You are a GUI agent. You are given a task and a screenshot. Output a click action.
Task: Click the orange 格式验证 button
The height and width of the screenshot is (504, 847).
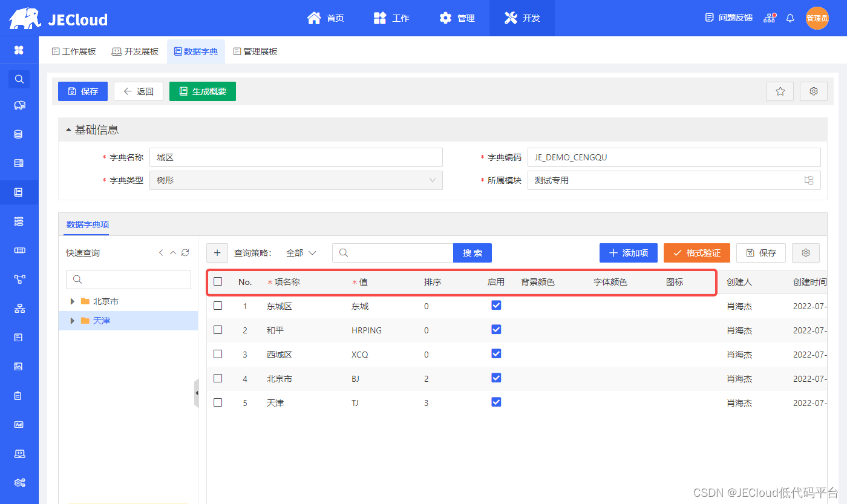pyautogui.click(x=697, y=253)
